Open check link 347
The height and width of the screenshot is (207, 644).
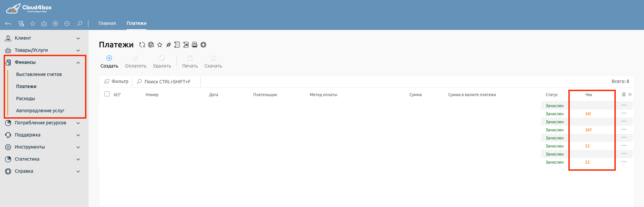tap(589, 130)
